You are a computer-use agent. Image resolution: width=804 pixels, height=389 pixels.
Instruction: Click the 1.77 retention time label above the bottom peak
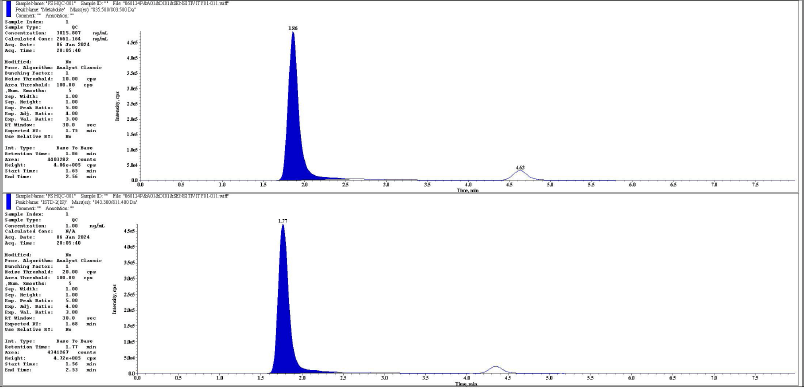(282, 221)
